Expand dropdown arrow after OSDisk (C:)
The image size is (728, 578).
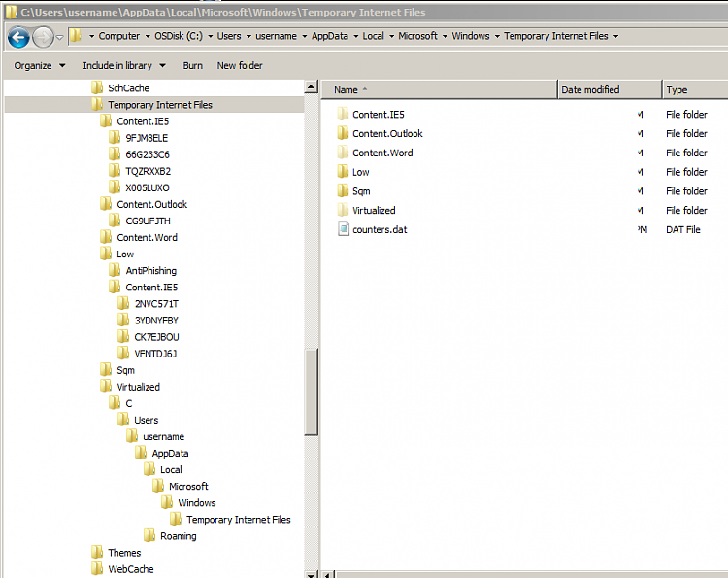[x=211, y=36]
